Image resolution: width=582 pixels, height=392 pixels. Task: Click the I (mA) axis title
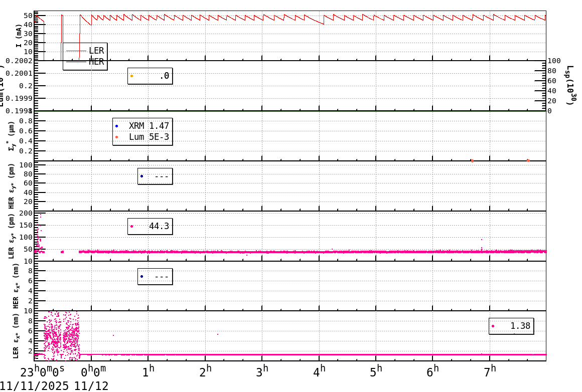(19, 36)
